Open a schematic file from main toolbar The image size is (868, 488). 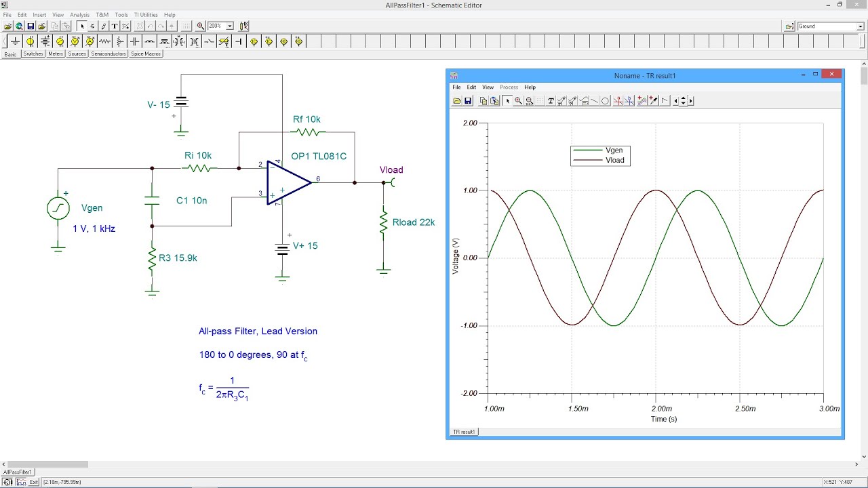coord(8,26)
